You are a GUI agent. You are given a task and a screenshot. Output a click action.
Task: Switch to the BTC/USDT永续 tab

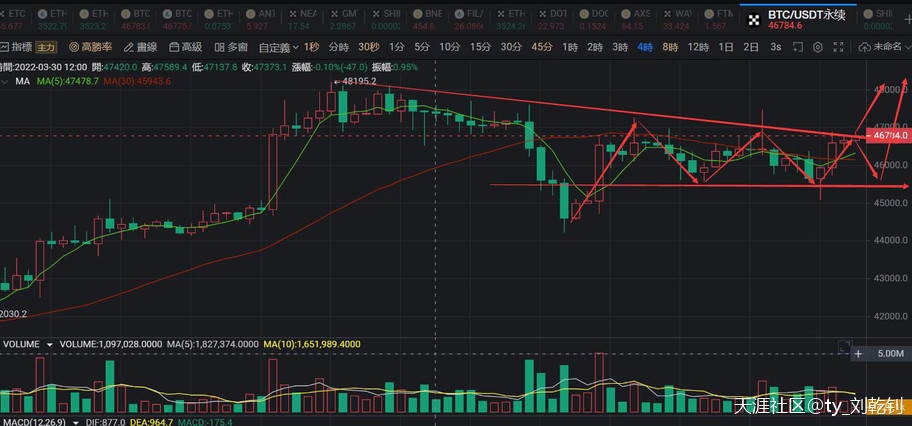(800, 18)
